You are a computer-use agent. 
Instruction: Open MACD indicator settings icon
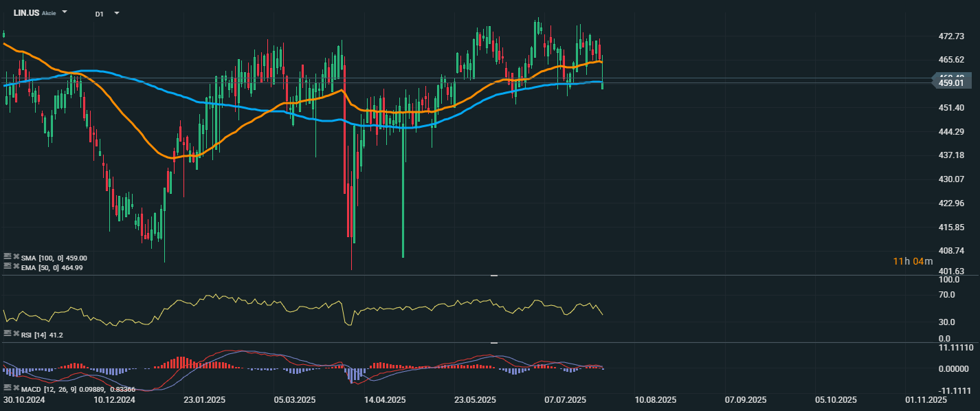point(8,389)
